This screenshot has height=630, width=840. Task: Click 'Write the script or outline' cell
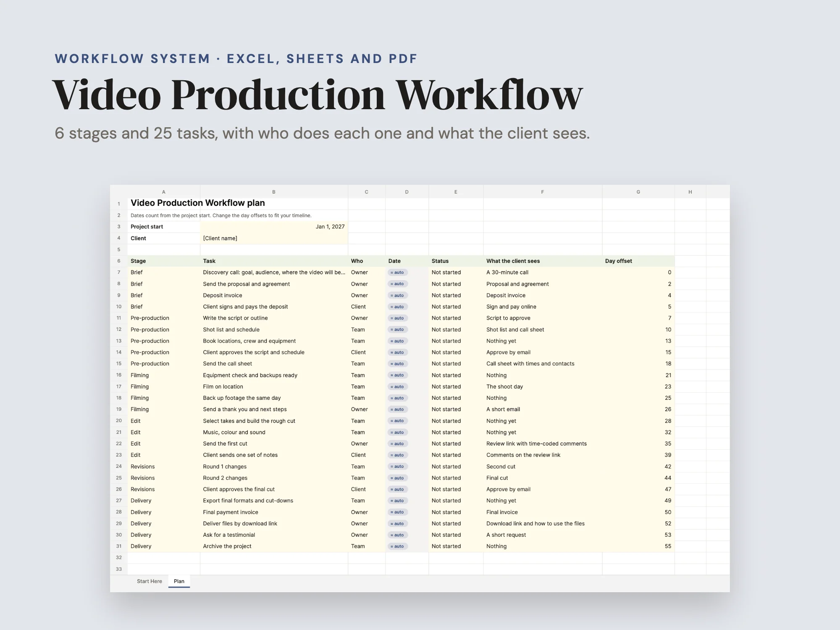274,318
